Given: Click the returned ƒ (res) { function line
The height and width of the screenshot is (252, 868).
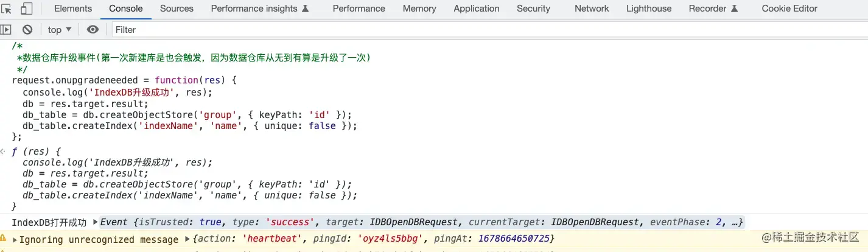Looking at the screenshot, I should pyautogui.click(x=37, y=151).
